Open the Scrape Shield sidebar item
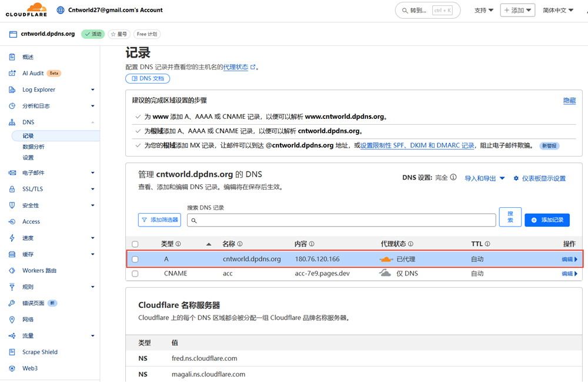Screen dimensions: 588x382 tap(40, 352)
